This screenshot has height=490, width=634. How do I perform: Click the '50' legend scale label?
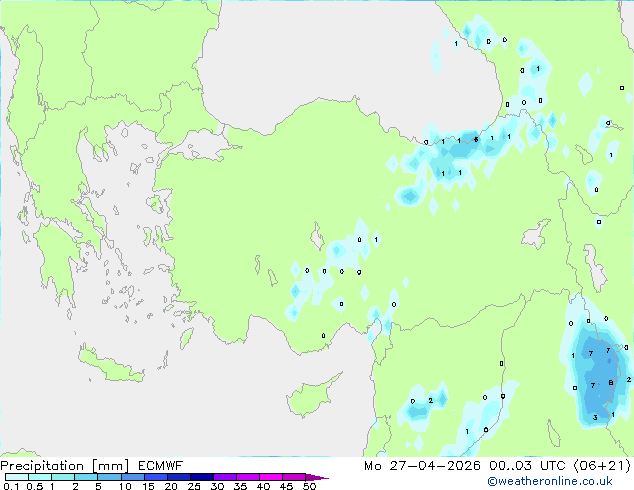(x=309, y=486)
